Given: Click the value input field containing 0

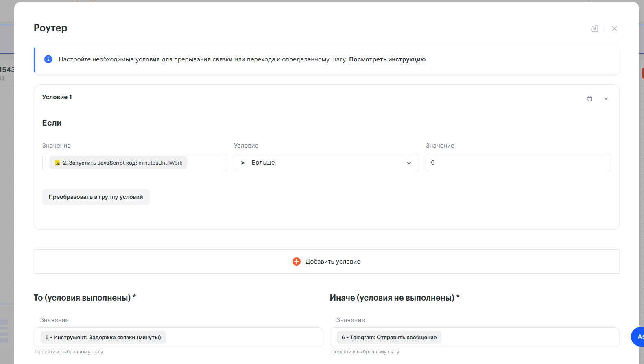Looking at the screenshot, I should 517,163.
